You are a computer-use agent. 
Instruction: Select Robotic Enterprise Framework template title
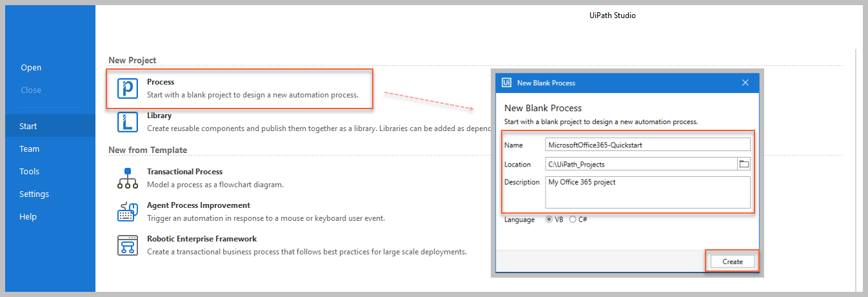coord(202,239)
